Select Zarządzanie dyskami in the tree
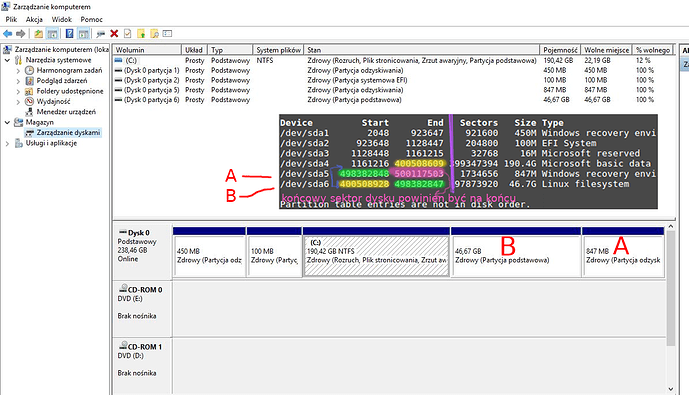Viewport: 689px width, 395px height. (x=68, y=132)
